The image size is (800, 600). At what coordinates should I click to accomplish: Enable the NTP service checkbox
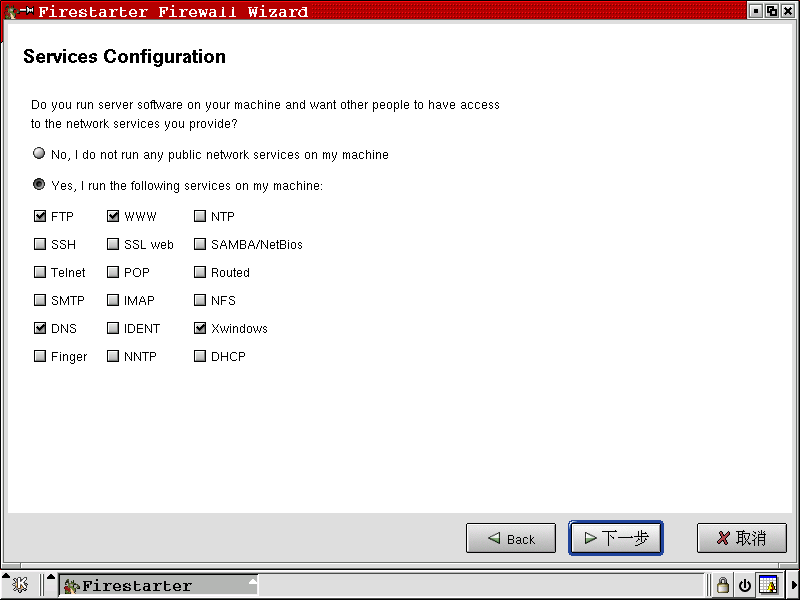pos(200,216)
